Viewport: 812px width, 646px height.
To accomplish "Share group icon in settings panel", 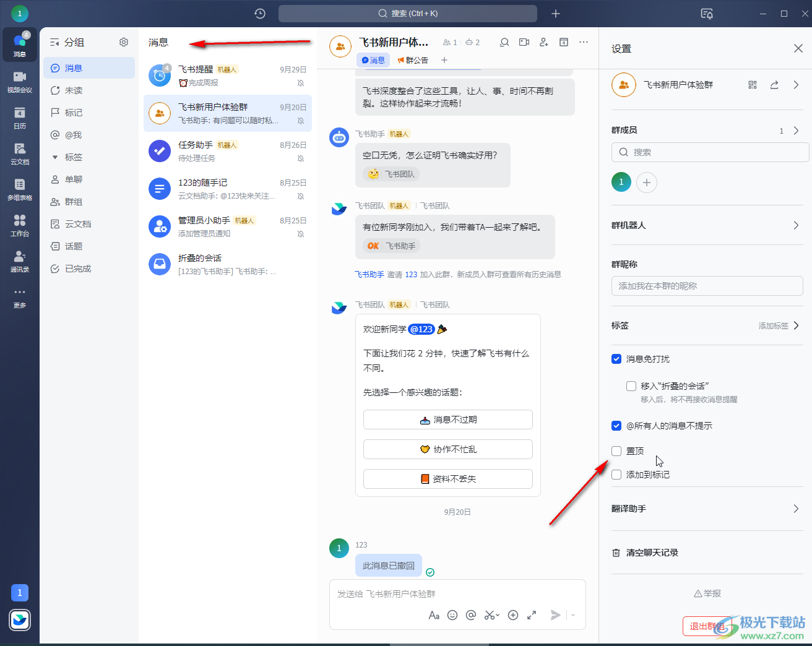I will pos(774,85).
